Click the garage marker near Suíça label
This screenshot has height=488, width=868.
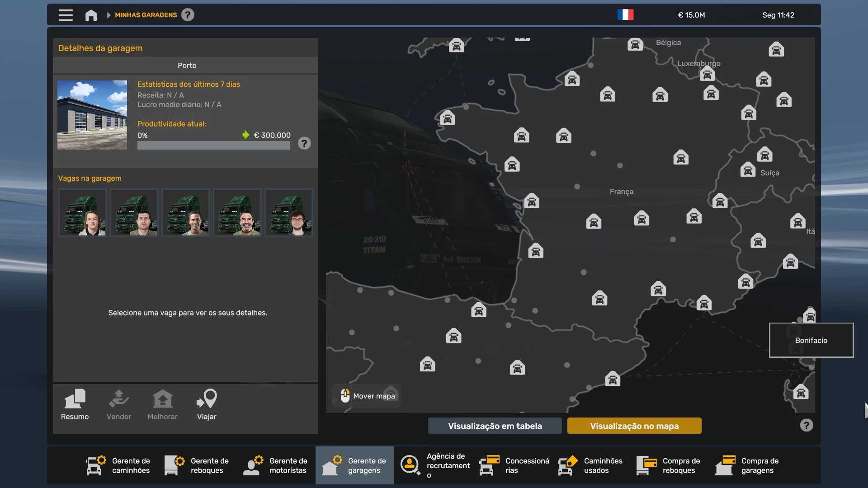[748, 170]
